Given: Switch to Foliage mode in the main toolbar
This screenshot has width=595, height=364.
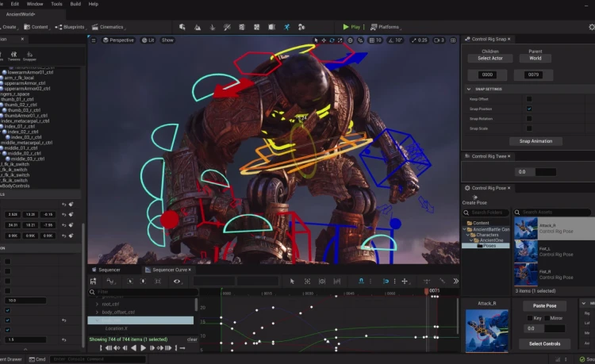Looking at the screenshot, I should 213,27.
